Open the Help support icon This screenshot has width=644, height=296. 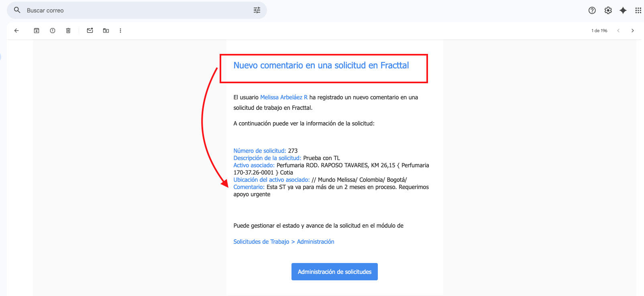[x=592, y=10]
